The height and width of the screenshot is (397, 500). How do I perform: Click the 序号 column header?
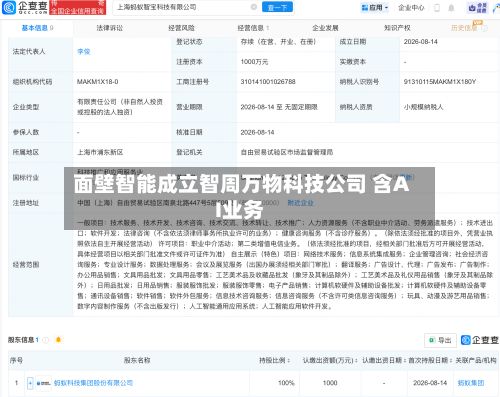pyautogui.click(x=16, y=360)
